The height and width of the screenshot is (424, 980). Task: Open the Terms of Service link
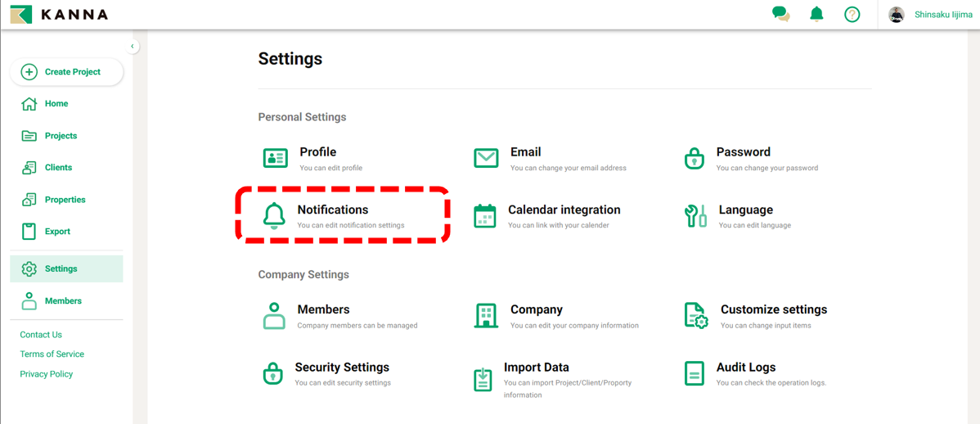coord(52,354)
